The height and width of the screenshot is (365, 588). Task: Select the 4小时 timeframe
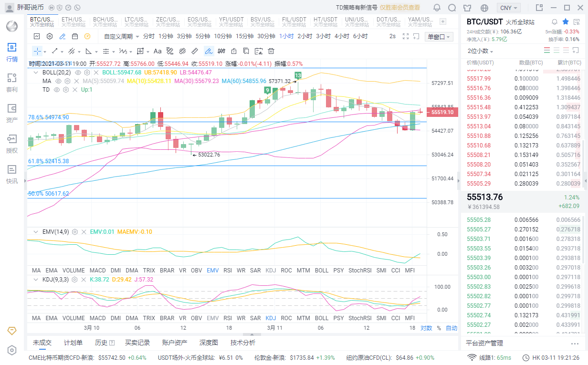342,36
